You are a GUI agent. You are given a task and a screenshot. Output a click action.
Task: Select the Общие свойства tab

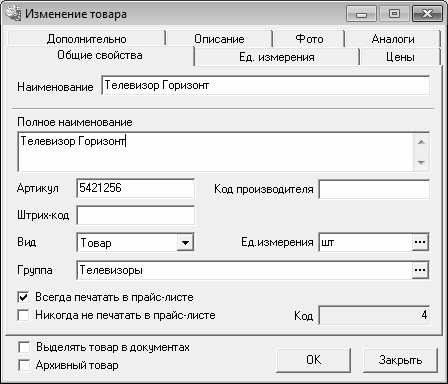coord(100,55)
